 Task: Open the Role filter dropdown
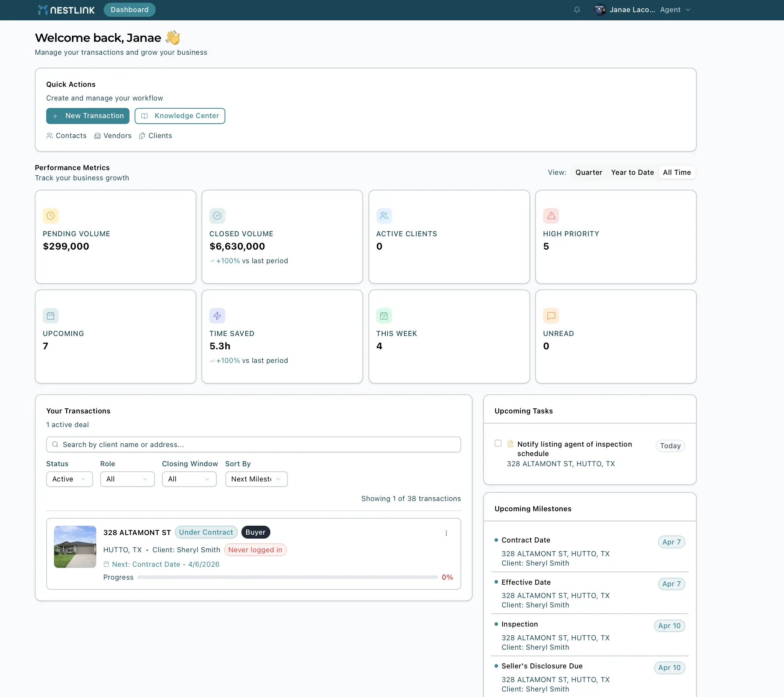pyautogui.click(x=127, y=479)
